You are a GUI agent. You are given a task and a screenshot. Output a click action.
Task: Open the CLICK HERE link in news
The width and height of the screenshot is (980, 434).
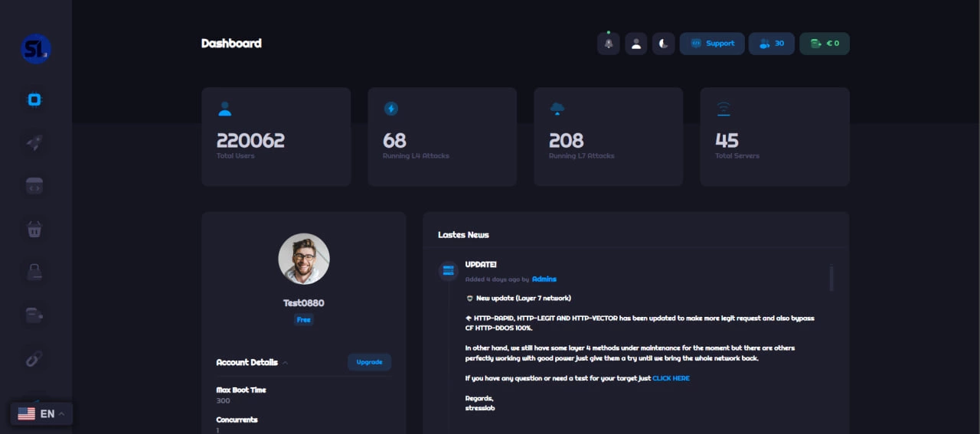tap(671, 378)
